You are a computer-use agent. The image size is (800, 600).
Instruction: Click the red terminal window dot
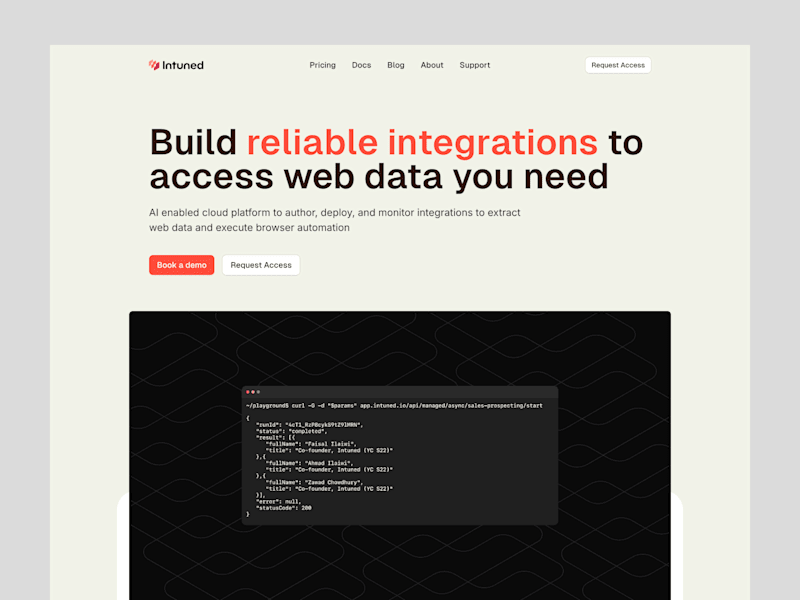[x=248, y=392]
